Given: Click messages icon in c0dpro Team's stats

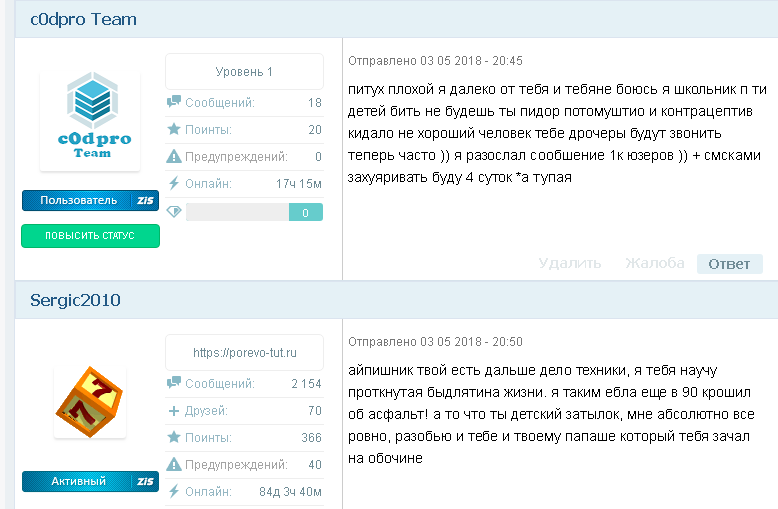Looking at the screenshot, I should point(174,102).
